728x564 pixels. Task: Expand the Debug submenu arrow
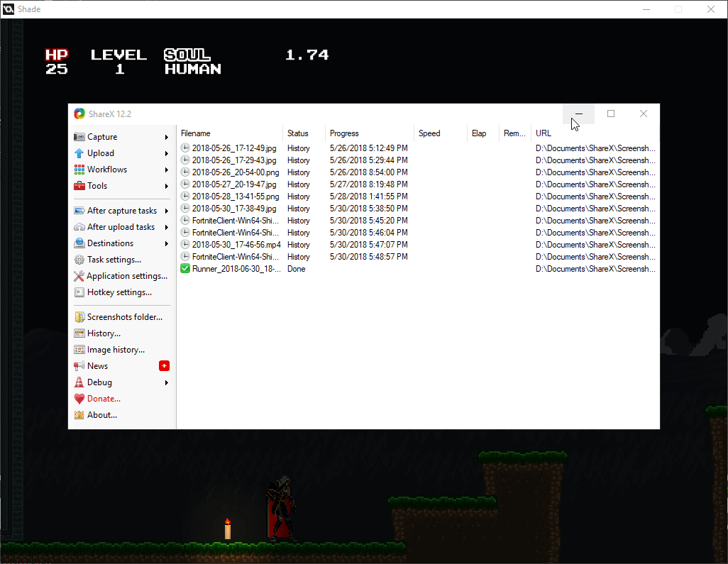tap(166, 382)
